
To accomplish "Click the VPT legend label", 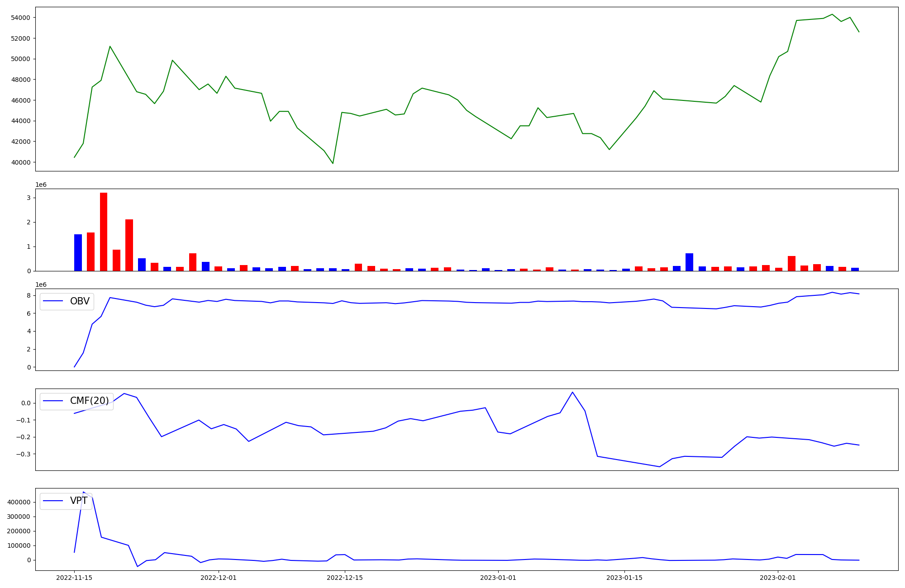I will point(79,501).
